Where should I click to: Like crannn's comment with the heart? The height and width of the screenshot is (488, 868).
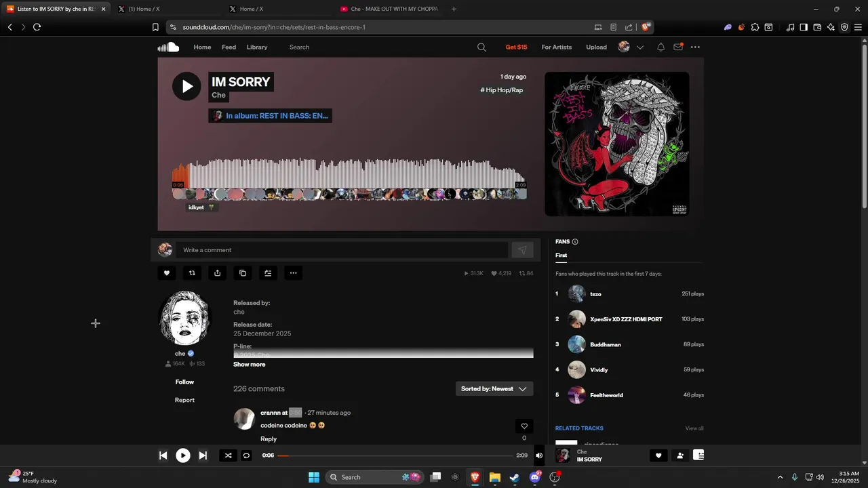524,426
